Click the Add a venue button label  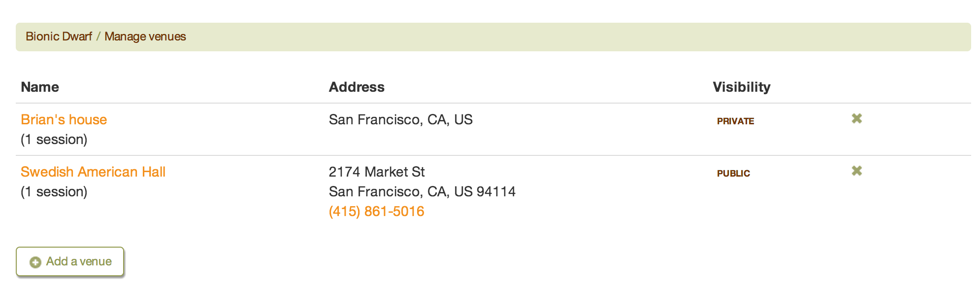(x=79, y=261)
